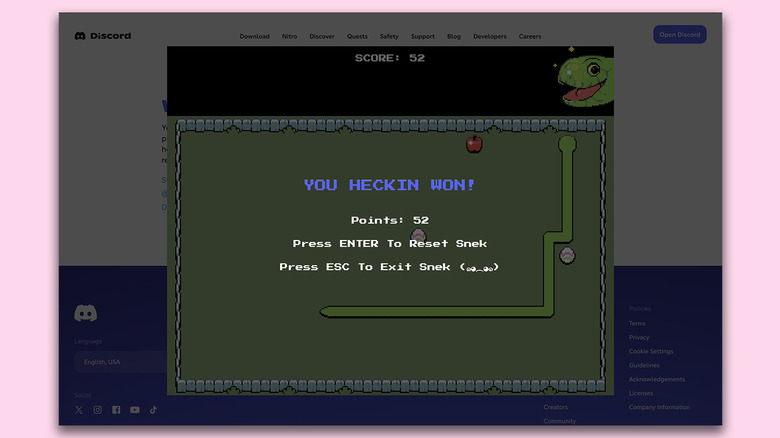The height and width of the screenshot is (438, 780).
Task: Click the Discord logo in the footer
Action: point(86,313)
